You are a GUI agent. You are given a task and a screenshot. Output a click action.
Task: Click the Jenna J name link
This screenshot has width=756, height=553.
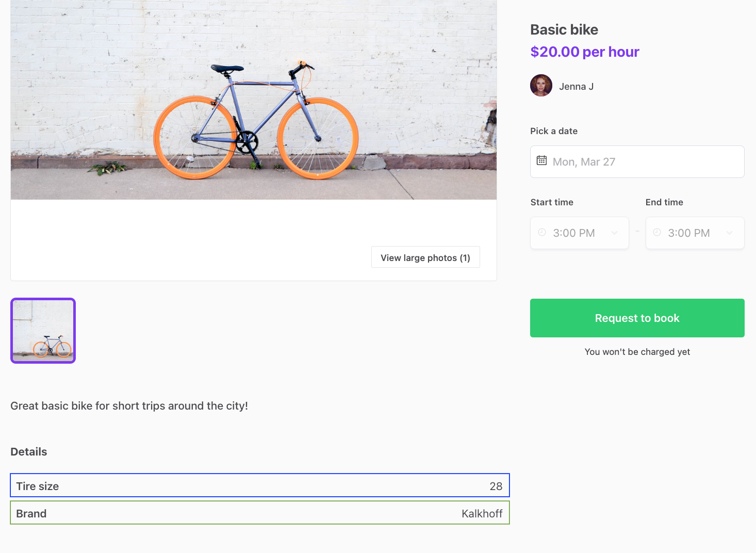point(576,86)
